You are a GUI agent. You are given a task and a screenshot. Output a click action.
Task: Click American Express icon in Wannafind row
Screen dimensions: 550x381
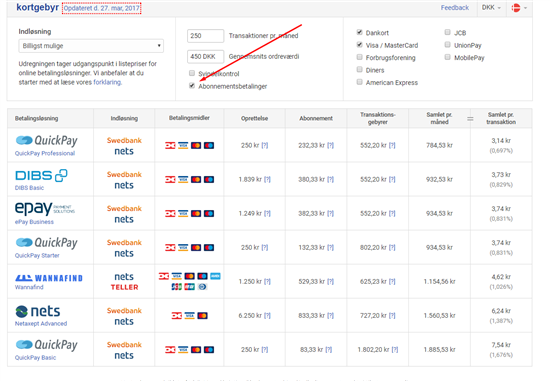[215, 276]
